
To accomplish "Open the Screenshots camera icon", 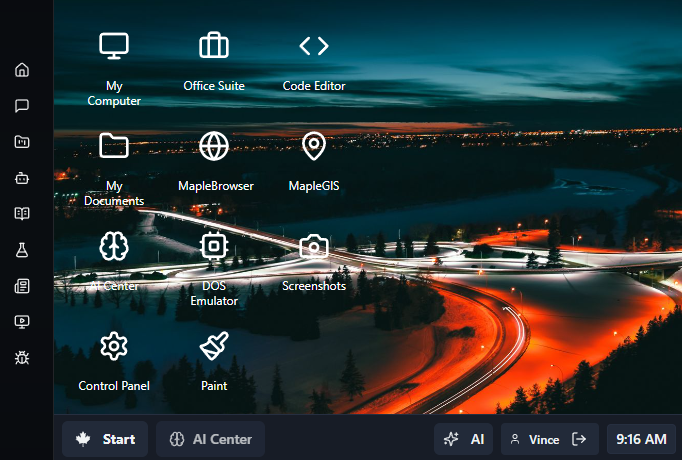I will click(314, 246).
